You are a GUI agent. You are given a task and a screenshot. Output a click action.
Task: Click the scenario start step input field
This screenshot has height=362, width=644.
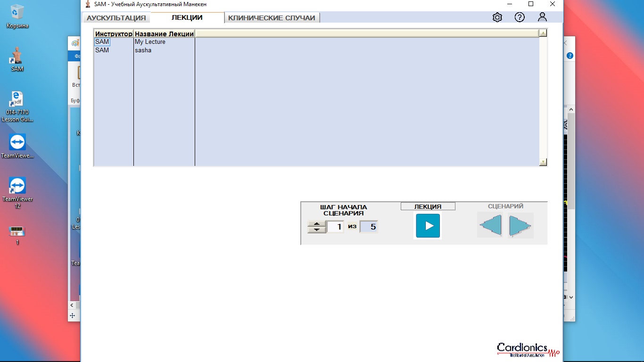click(x=335, y=227)
